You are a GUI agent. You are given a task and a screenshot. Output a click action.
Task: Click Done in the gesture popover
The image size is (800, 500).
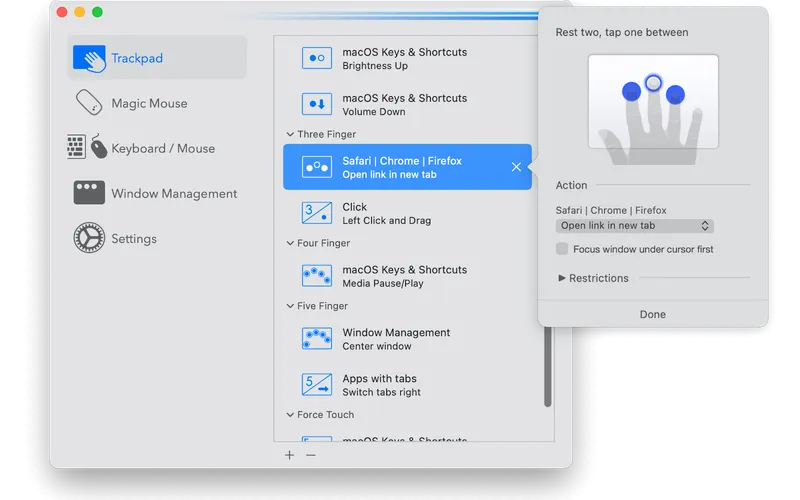pos(653,314)
